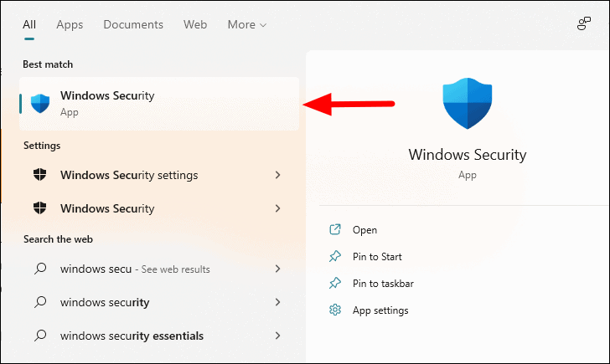This screenshot has width=610, height=364.
Task: Expand the More dropdown filter
Action: click(247, 24)
